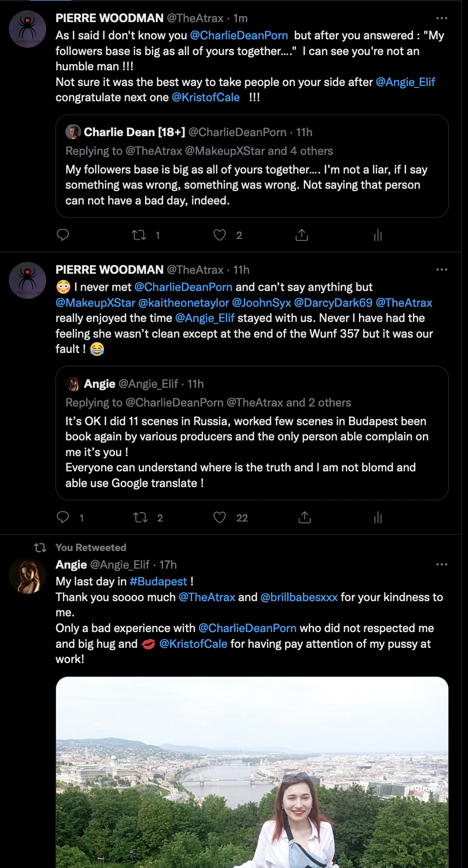Open the @brillbabesxxx mention link
The width and height of the screenshot is (468, 868).
pos(299,597)
